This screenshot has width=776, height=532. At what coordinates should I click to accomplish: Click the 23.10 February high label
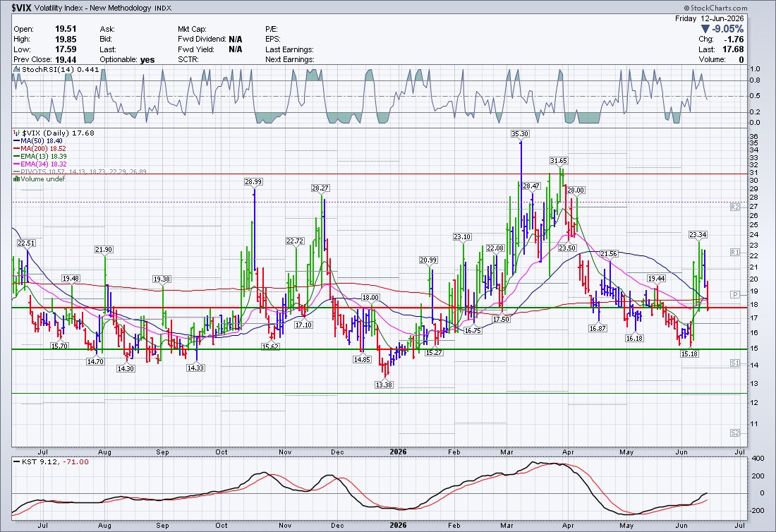[462, 236]
